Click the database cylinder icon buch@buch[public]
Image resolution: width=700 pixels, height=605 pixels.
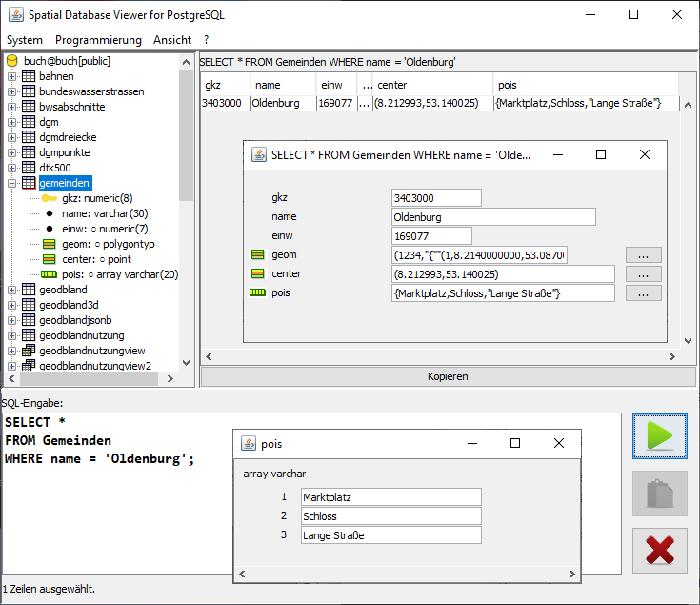(x=12, y=61)
